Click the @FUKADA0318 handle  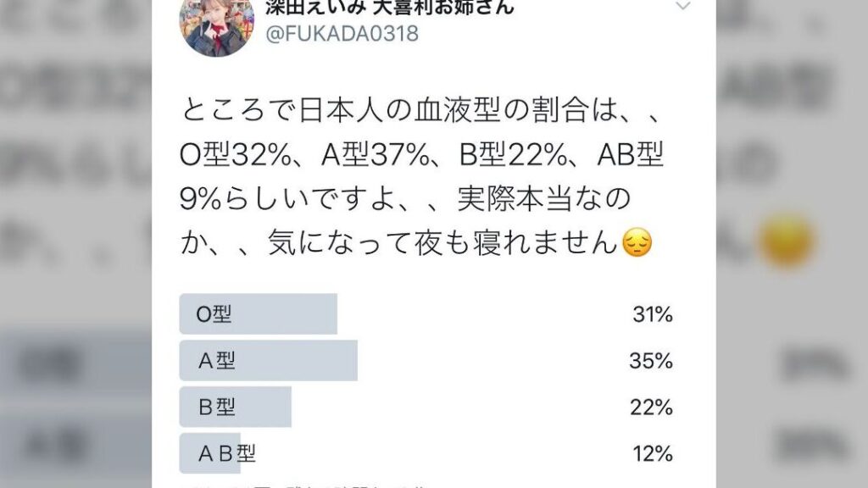click(342, 36)
